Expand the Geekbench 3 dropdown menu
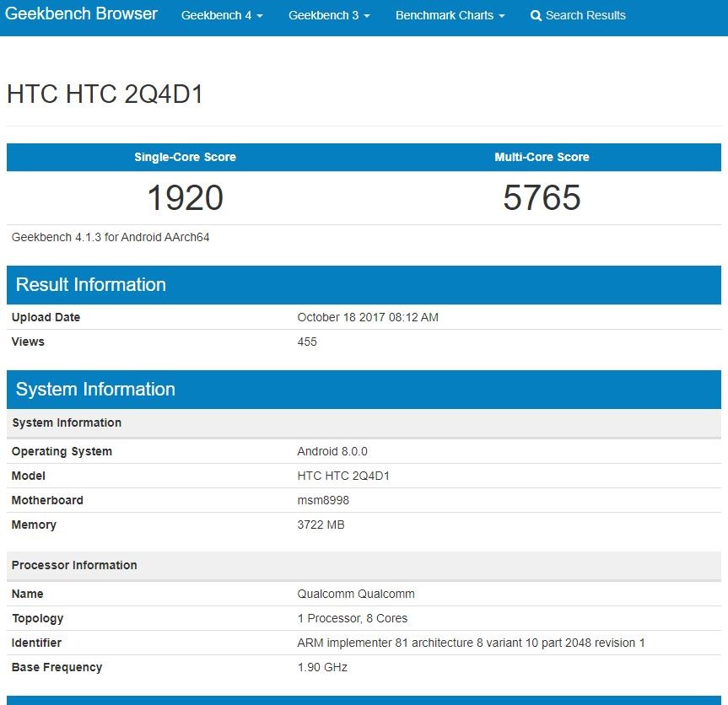Viewport: 728px width, 705px height. pyautogui.click(x=329, y=15)
